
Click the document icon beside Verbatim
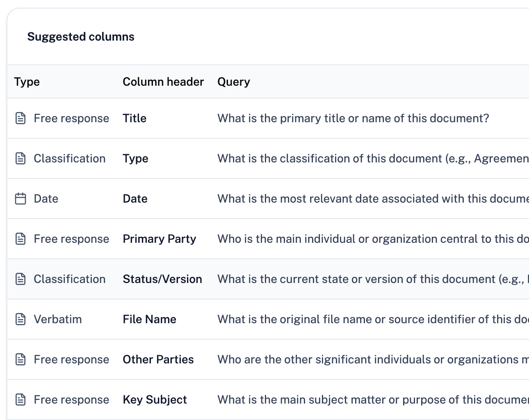[21, 319]
